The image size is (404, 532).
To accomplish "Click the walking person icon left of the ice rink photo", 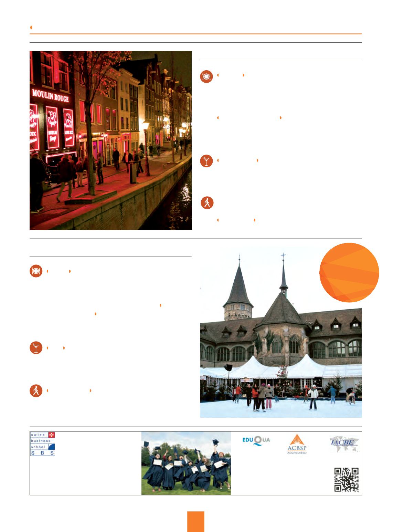I will tap(36, 391).
